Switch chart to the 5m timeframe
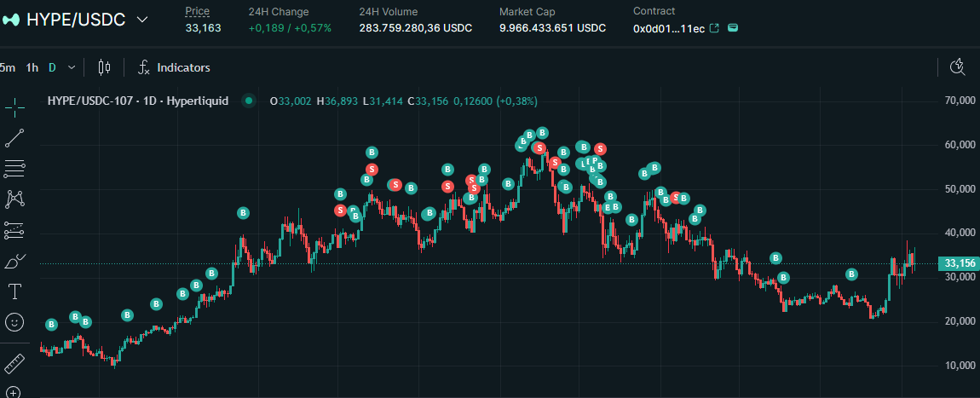The image size is (980, 398). click(8, 67)
